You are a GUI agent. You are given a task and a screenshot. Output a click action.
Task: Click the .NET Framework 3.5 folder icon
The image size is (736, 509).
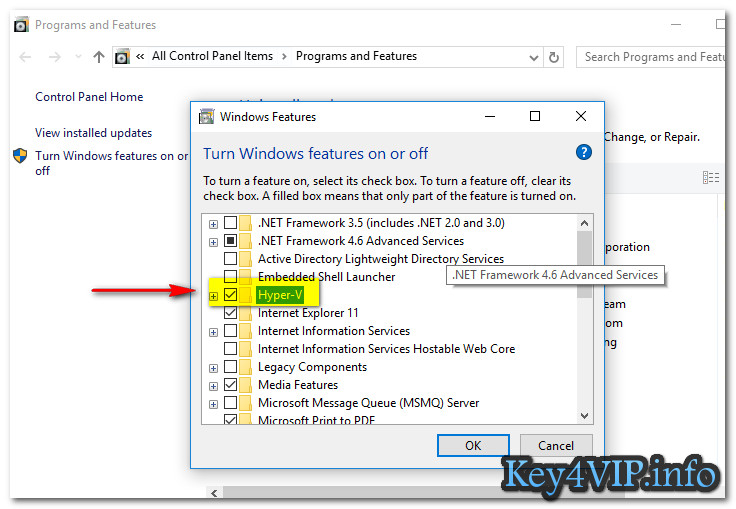coord(245,223)
